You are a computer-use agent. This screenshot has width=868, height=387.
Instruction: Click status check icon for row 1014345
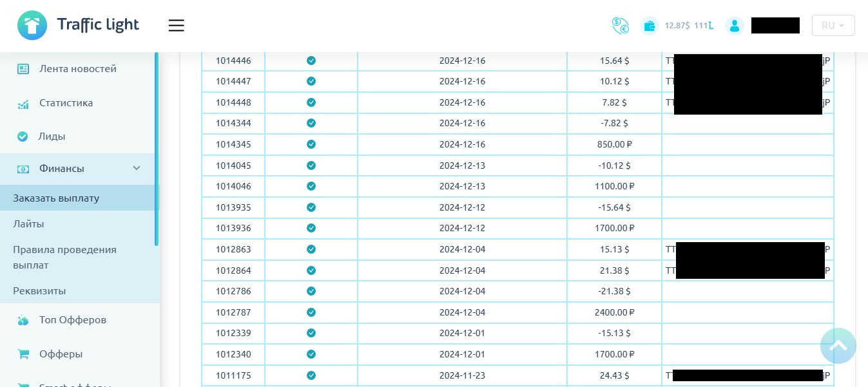(311, 144)
